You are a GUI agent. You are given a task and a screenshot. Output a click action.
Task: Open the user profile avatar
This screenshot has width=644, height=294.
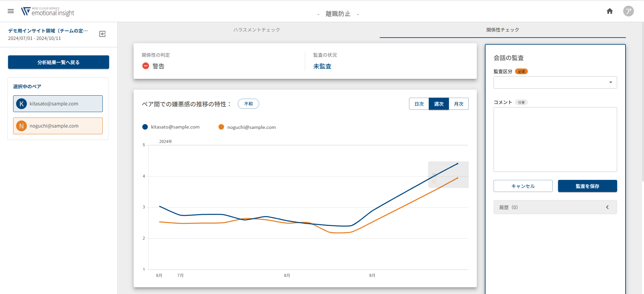tap(628, 11)
